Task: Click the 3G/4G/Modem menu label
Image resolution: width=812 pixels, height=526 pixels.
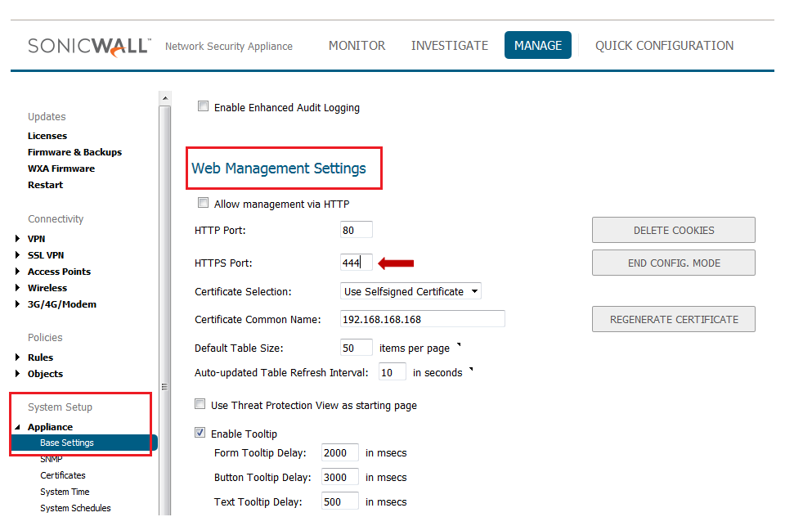Action: pos(62,304)
